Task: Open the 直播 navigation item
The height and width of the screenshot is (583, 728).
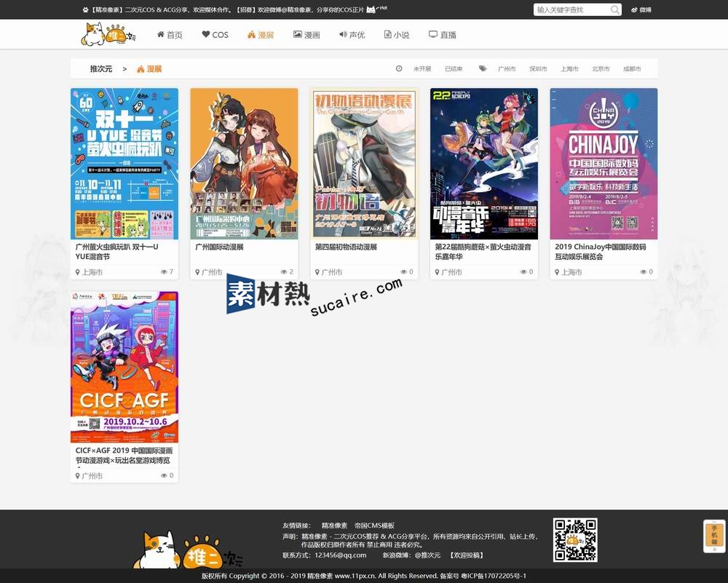Action: [443, 35]
